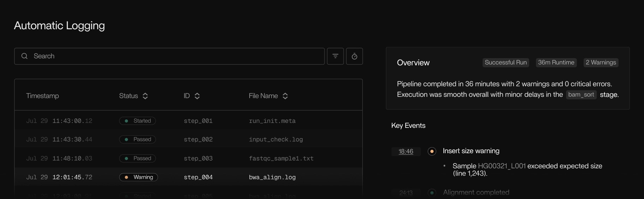644x199 pixels.
Task: Select the orange Insert size warning marker
Action: click(431, 151)
